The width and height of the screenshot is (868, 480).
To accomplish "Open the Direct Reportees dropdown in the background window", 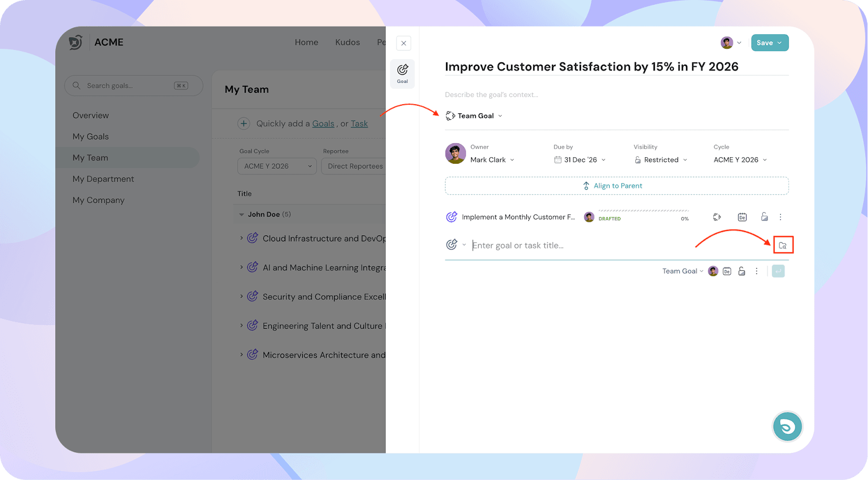I will (354, 167).
